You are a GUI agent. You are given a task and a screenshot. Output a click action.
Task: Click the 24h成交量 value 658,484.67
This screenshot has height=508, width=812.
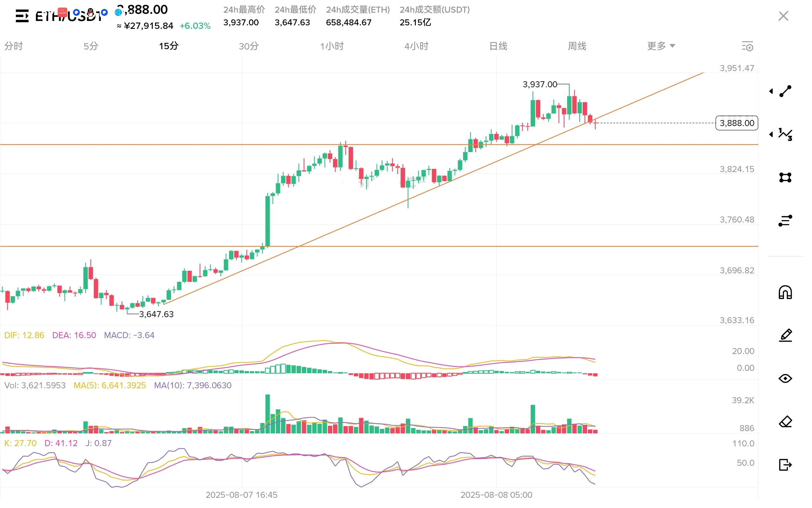tap(349, 23)
